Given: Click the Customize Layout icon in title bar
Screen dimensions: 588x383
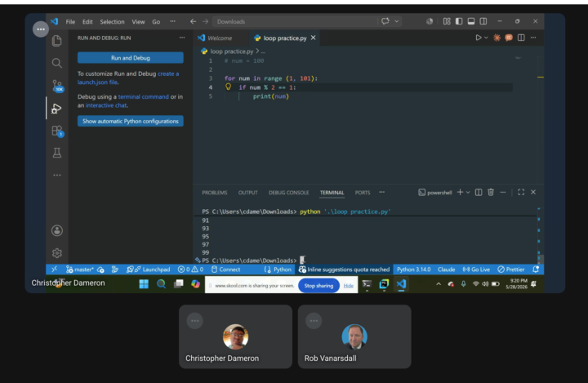Looking at the screenshot, I should tap(447, 21).
